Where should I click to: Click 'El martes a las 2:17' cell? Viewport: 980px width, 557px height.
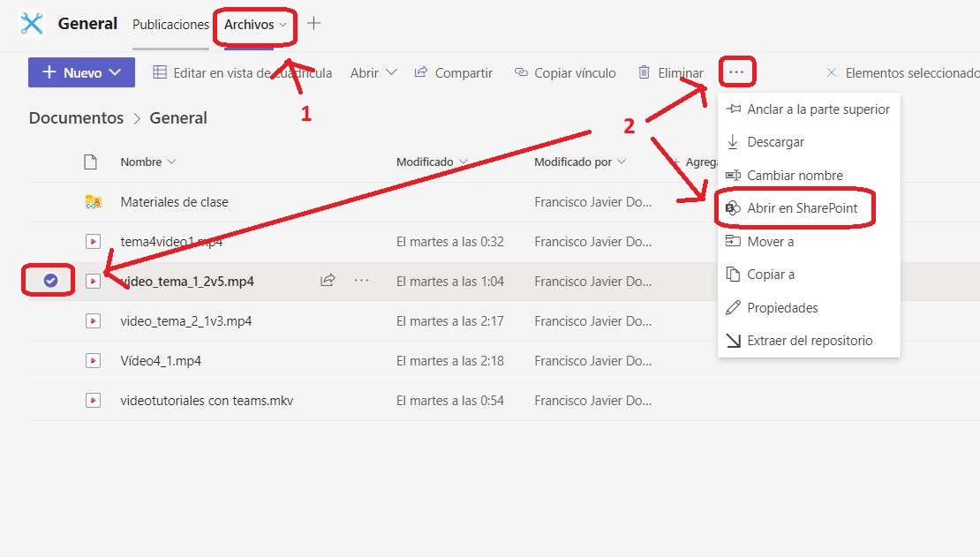(450, 321)
